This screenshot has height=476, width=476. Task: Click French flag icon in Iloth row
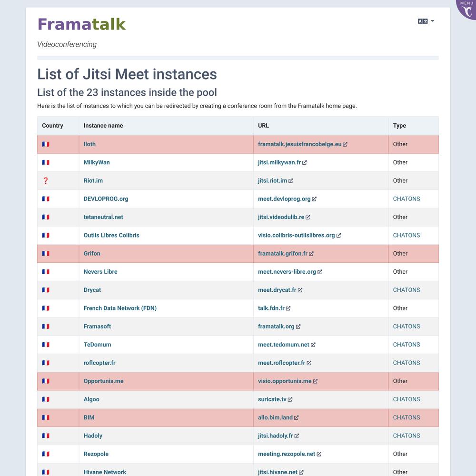[x=46, y=144]
